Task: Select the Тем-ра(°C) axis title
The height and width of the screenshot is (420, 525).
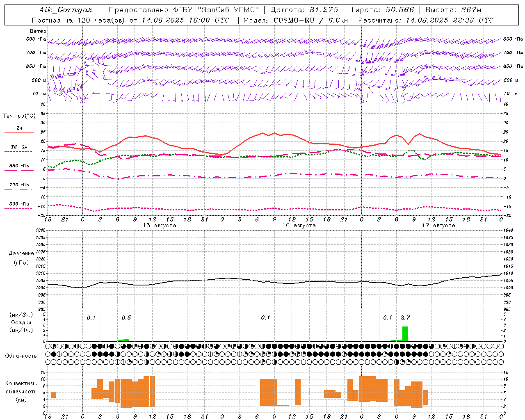Action: coord(19,116)
